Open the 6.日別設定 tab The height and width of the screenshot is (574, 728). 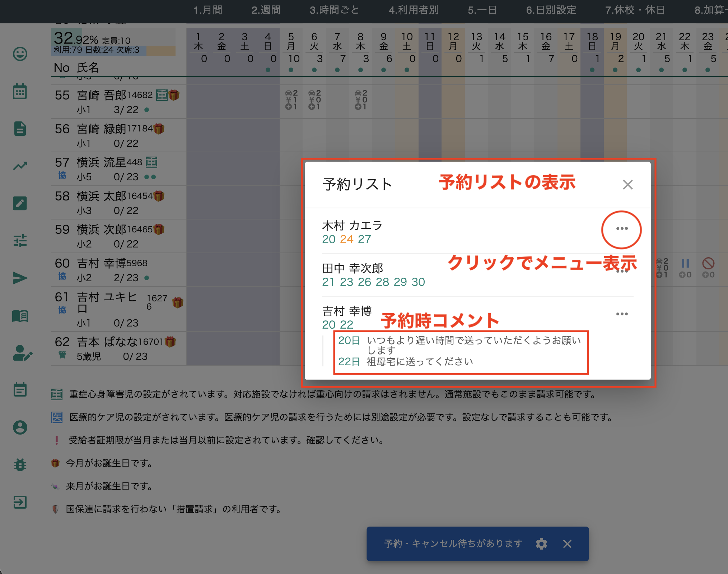[551, 10]
